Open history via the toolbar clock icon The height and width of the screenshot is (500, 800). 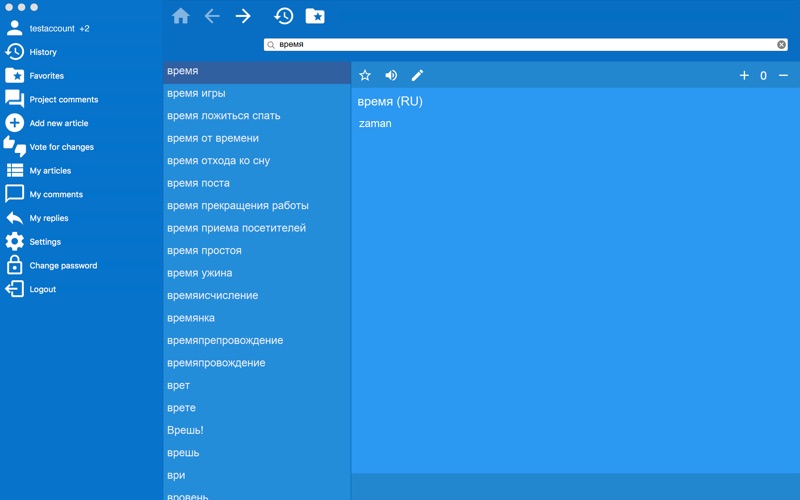tap(283, 16)
